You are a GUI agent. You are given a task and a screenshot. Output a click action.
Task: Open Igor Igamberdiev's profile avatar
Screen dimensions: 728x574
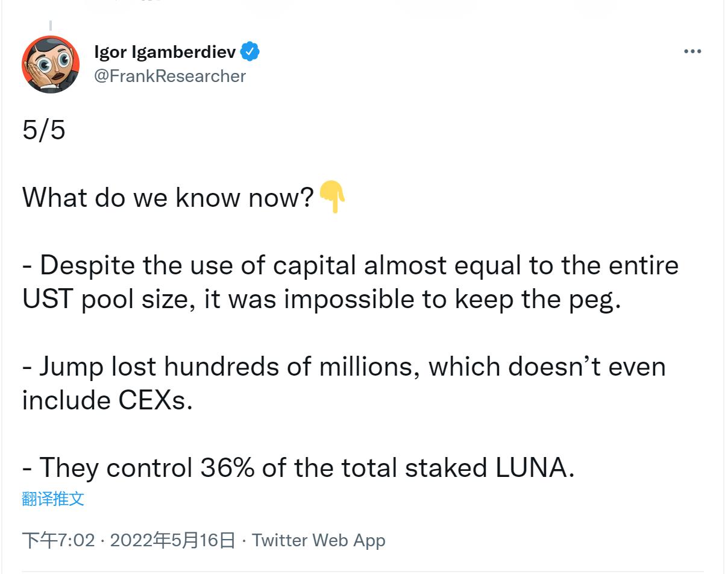pyautogui.click(x=51, y=64)
